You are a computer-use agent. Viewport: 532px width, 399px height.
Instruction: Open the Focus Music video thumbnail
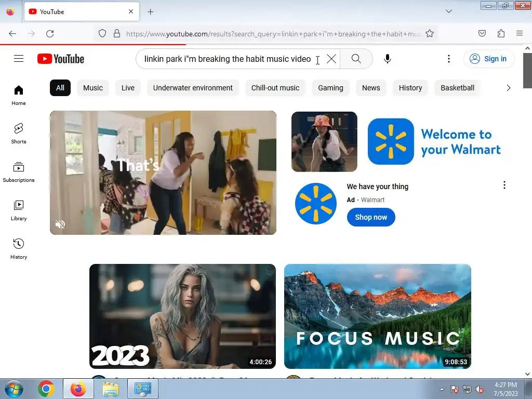[x=378, y=316]
